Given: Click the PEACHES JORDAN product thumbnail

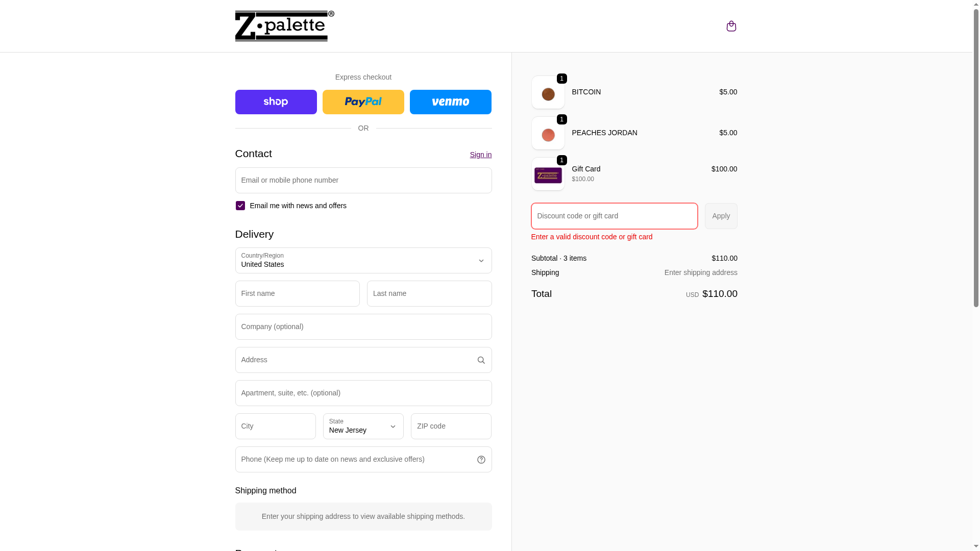Looking at the screenshot, I should coord(548,134).
